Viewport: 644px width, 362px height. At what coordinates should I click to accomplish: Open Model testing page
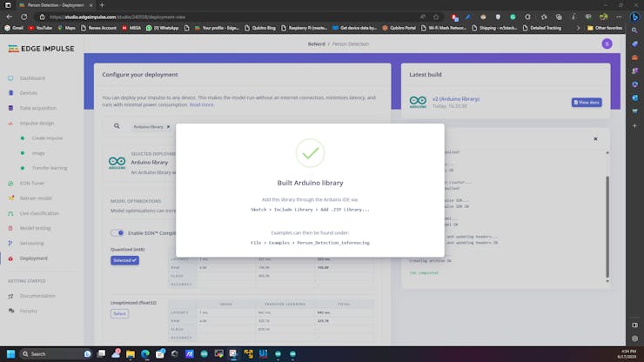tap(36, 228)
